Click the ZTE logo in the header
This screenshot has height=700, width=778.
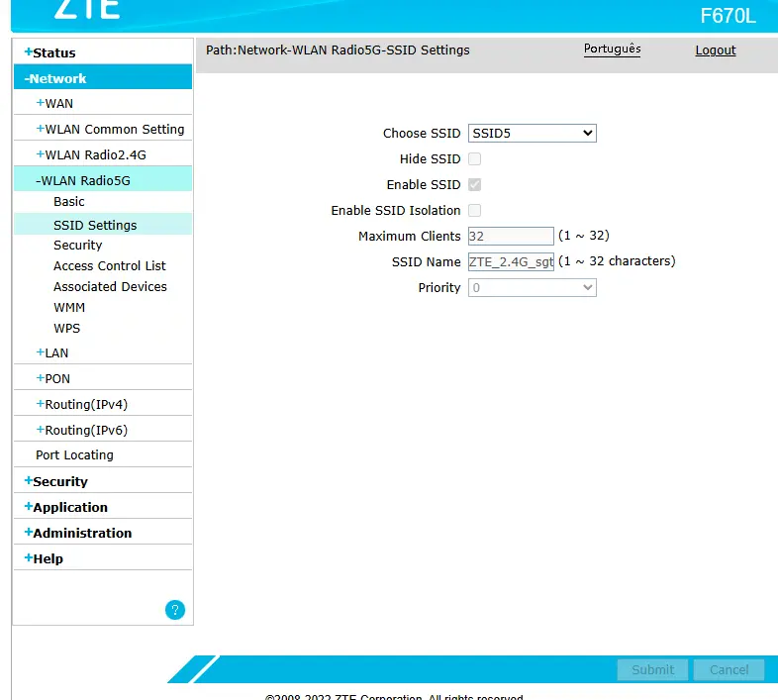coord(87,9)
